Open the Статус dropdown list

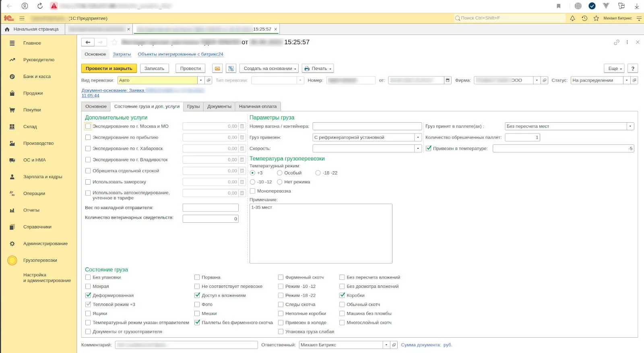[x=626, y=80]
